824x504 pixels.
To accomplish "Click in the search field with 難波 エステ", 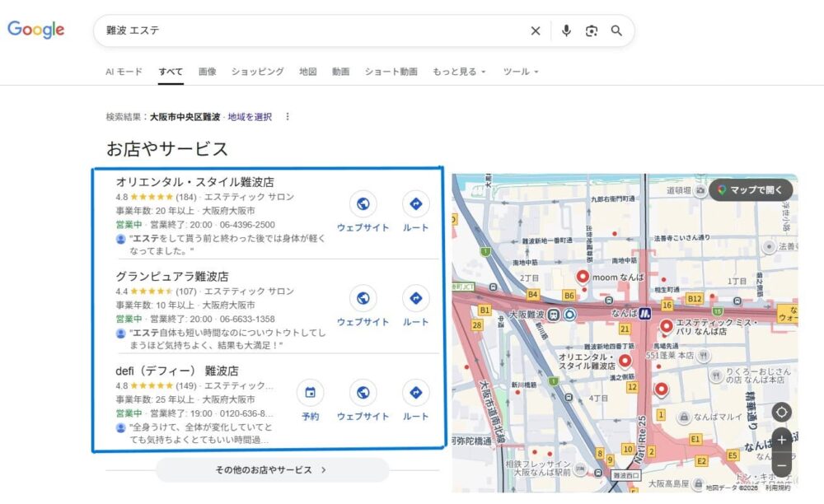I will coord(313,30).
